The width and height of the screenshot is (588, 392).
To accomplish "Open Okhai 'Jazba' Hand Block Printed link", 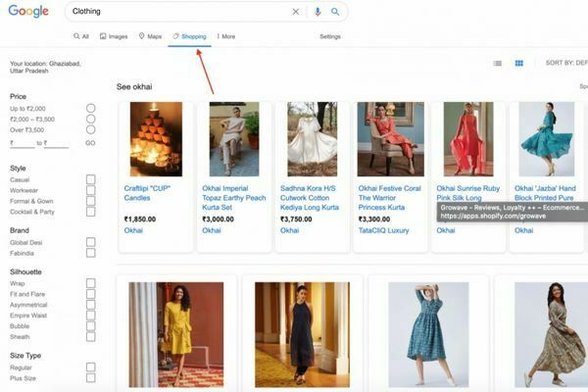I will pyautogui.click(x=545, y=193).
